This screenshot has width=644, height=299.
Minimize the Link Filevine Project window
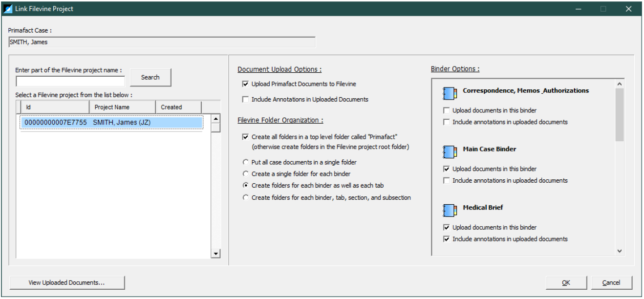(579, 9)
